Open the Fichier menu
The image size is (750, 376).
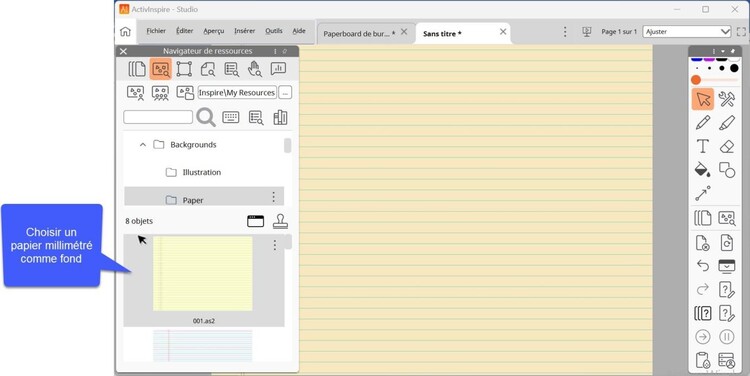(156, 31)
